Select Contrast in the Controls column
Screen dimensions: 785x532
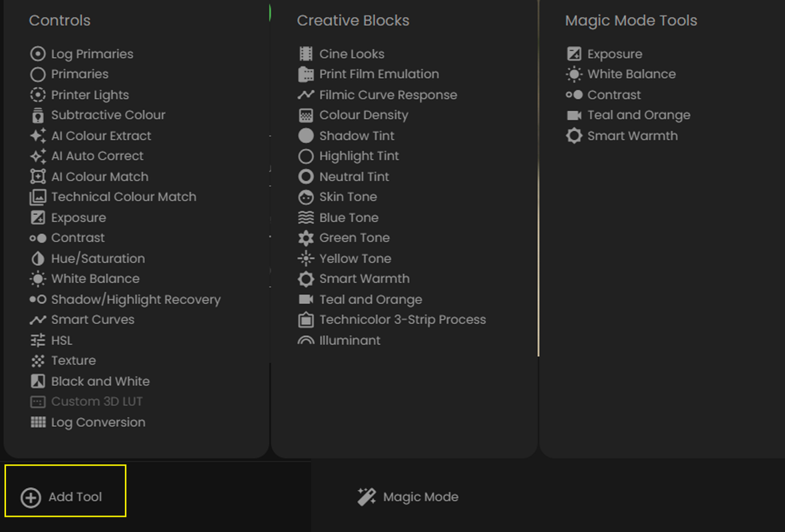point(68,238)
